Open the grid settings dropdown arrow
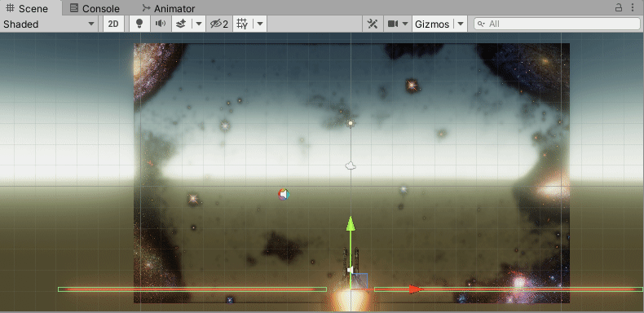 pyautogui.click(x=260, y=24)
